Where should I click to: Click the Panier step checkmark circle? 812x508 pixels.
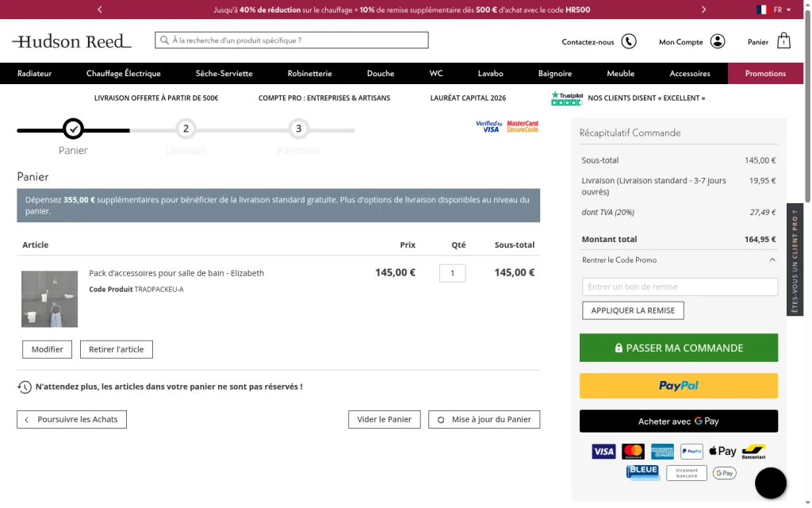[73, 129]
